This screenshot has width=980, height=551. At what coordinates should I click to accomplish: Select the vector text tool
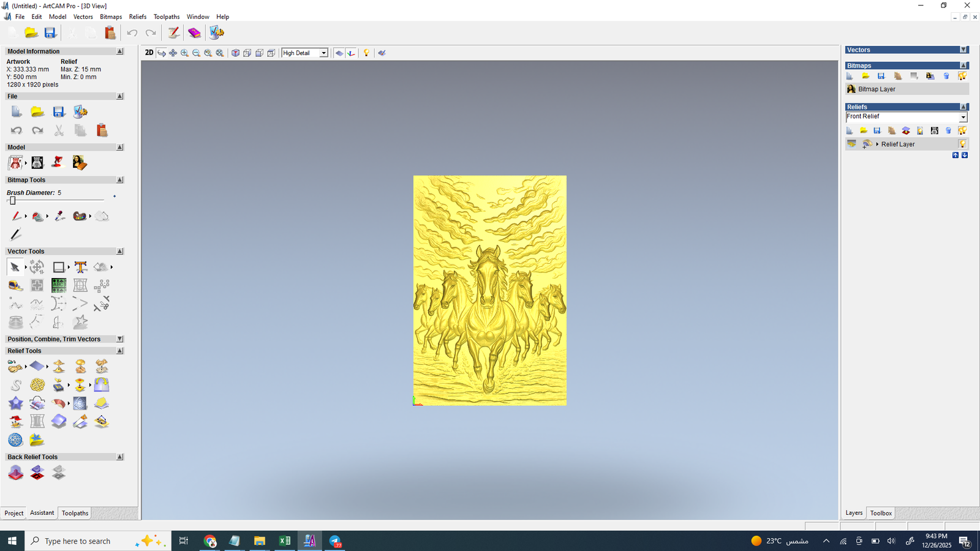(x=80, y=267)
